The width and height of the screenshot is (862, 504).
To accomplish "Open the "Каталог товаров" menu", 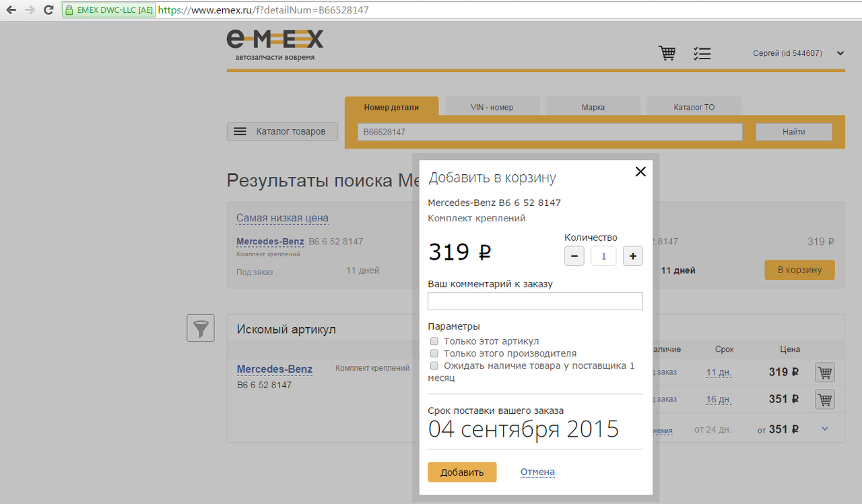I will pyautogui.click(x=281, y=132).
